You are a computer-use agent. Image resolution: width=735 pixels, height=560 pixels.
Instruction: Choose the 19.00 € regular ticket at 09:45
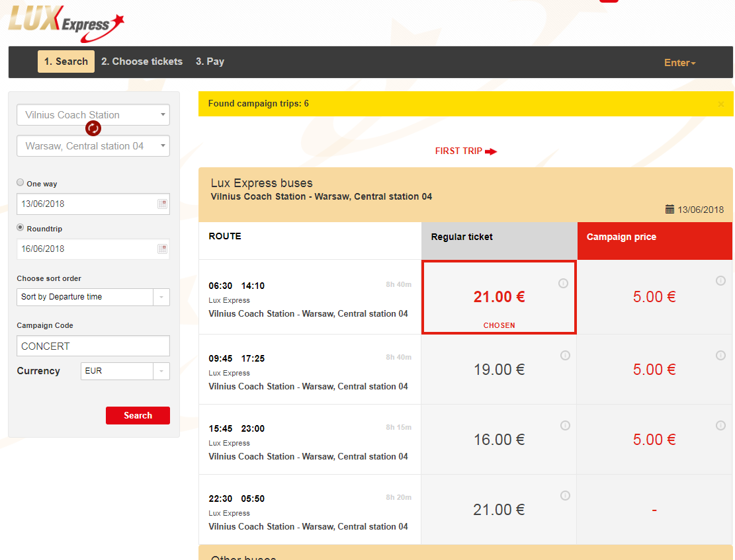(499, 370)
